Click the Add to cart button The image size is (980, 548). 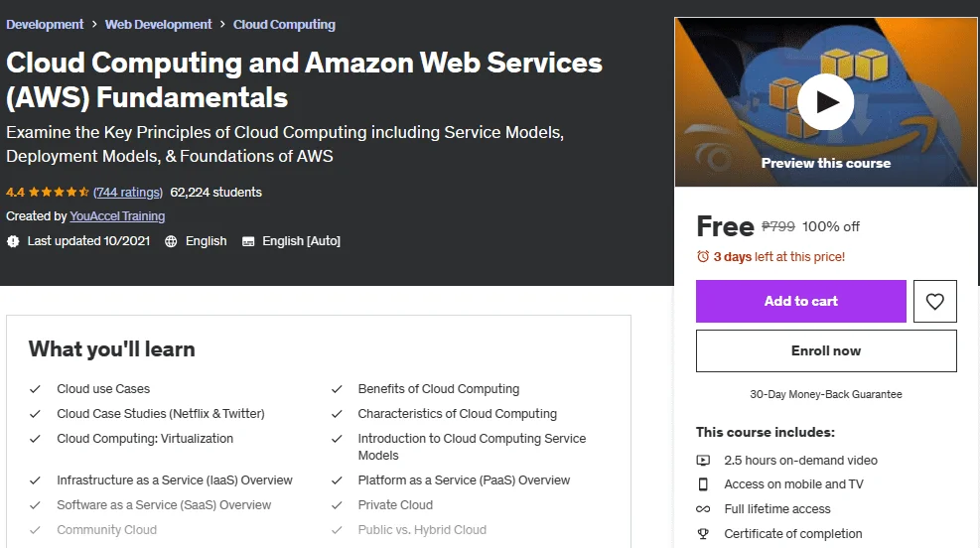click(x=800, y=301)
